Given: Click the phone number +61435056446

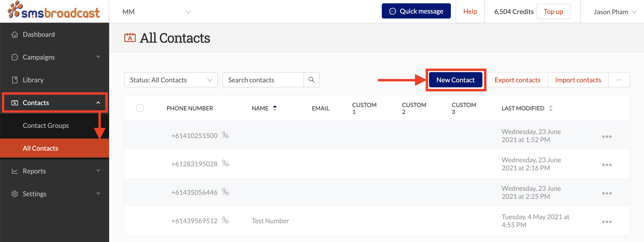Looking at the screenshot, I should tap(194, 192).
